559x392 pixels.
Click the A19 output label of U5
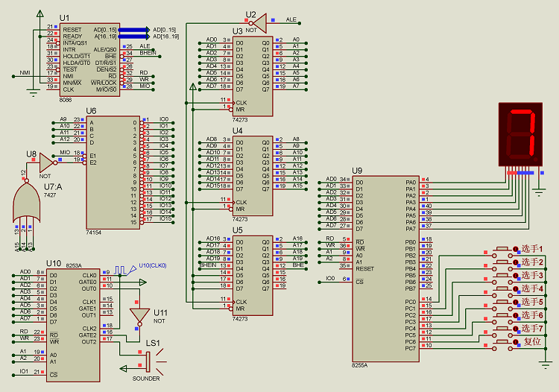click(297, 259)
